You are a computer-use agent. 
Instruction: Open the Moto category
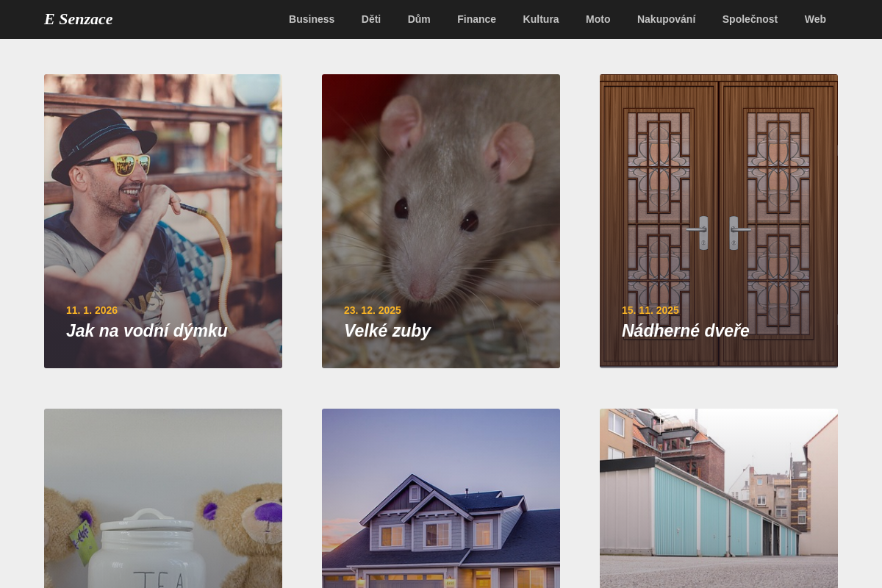tap(598, 19)
